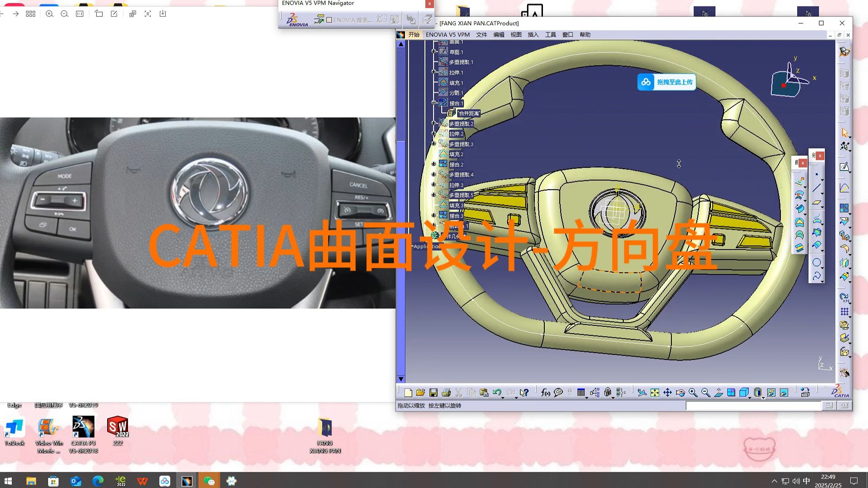Open the Design Table grid icon

[581, 393]
